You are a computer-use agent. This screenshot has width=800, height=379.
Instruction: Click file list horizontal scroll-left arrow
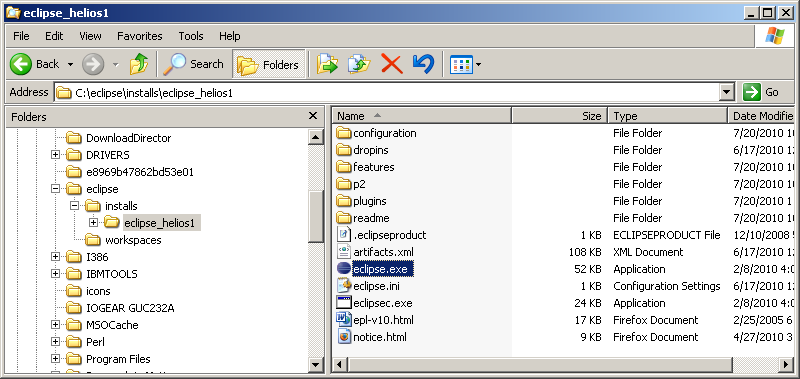(341, 365)
